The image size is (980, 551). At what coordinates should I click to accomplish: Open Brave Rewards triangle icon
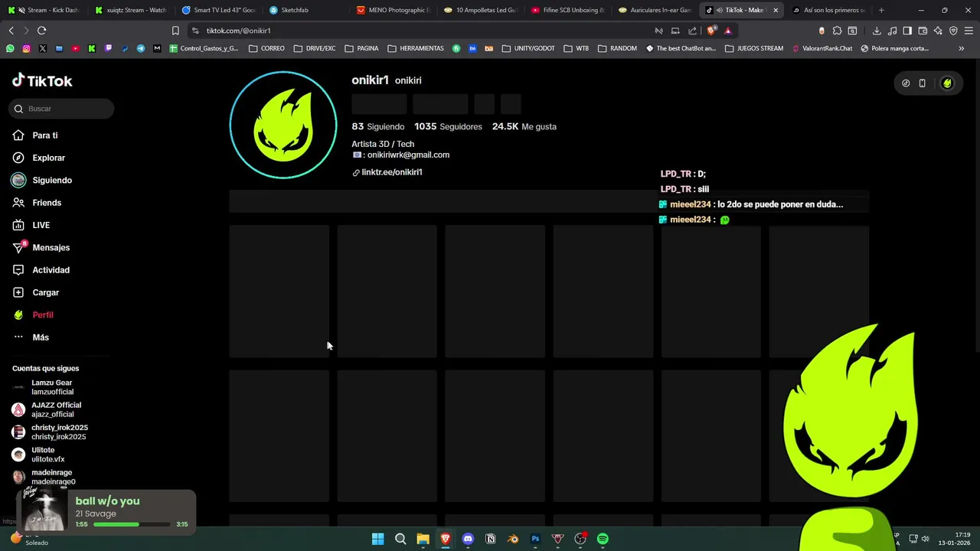click(727, 31)
